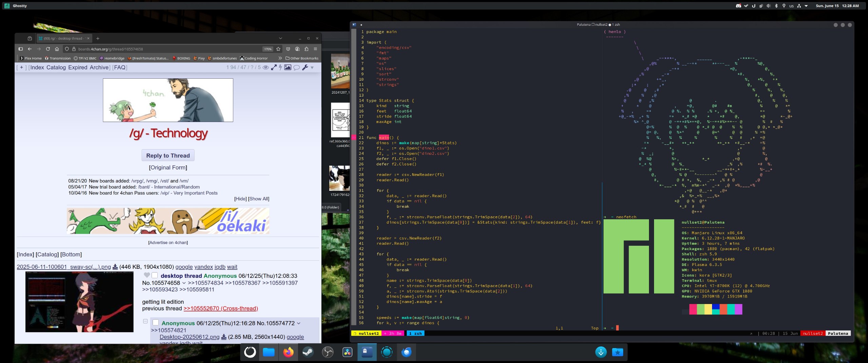Go to the Firefox home page icon

point(57,49)
